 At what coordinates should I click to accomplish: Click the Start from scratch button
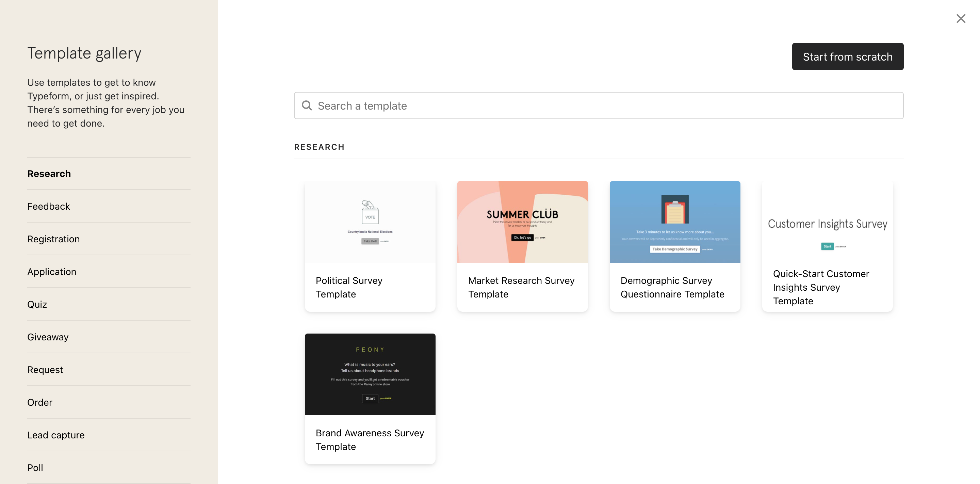click(848, 56)
